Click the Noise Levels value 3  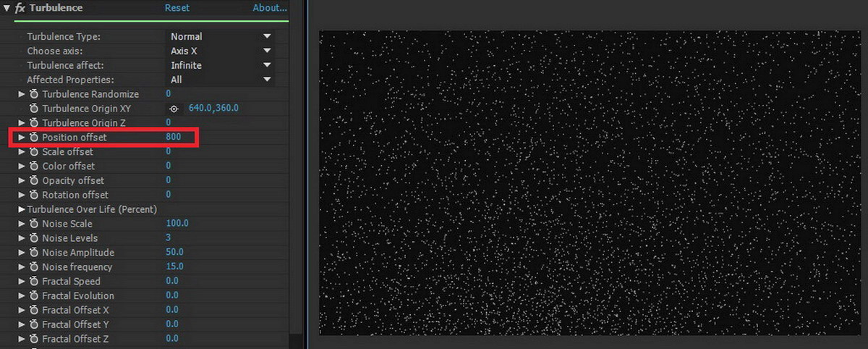[169, 237]
